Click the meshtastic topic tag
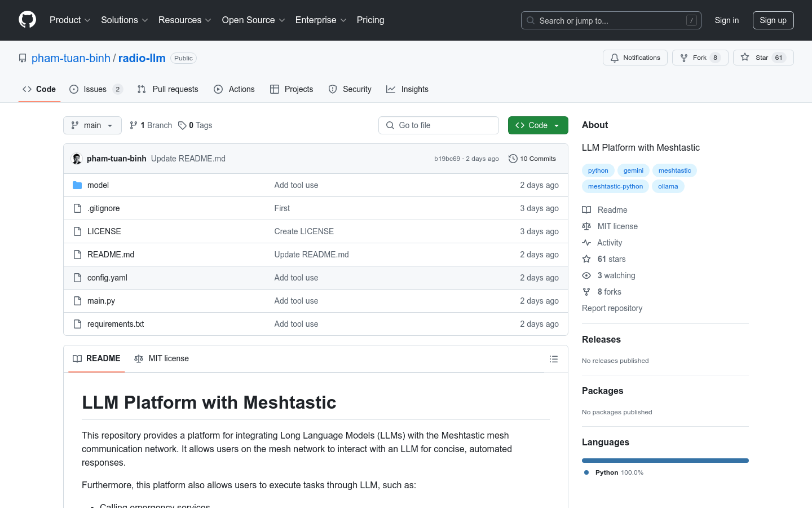 (674, 170)
